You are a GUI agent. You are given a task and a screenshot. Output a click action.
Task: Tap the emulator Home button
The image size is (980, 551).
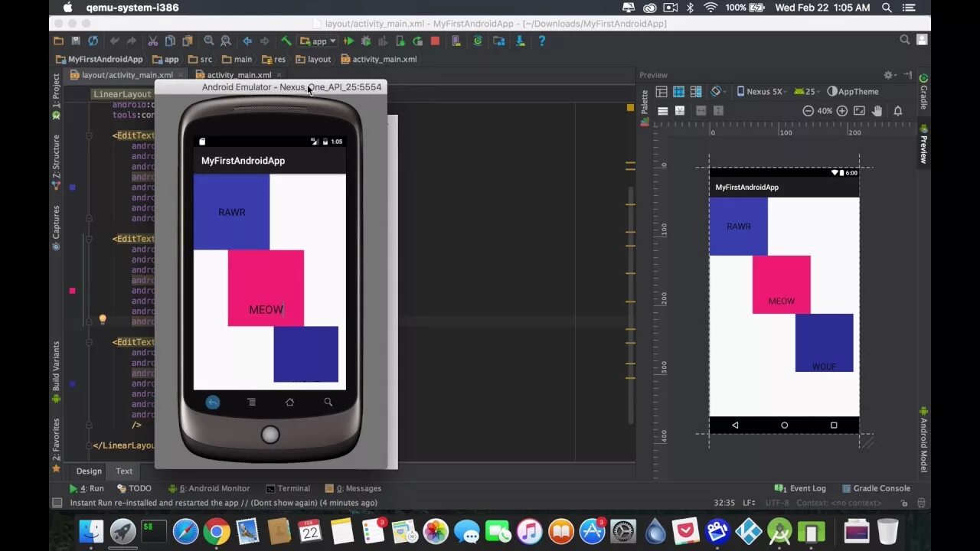tap(289, 402)
